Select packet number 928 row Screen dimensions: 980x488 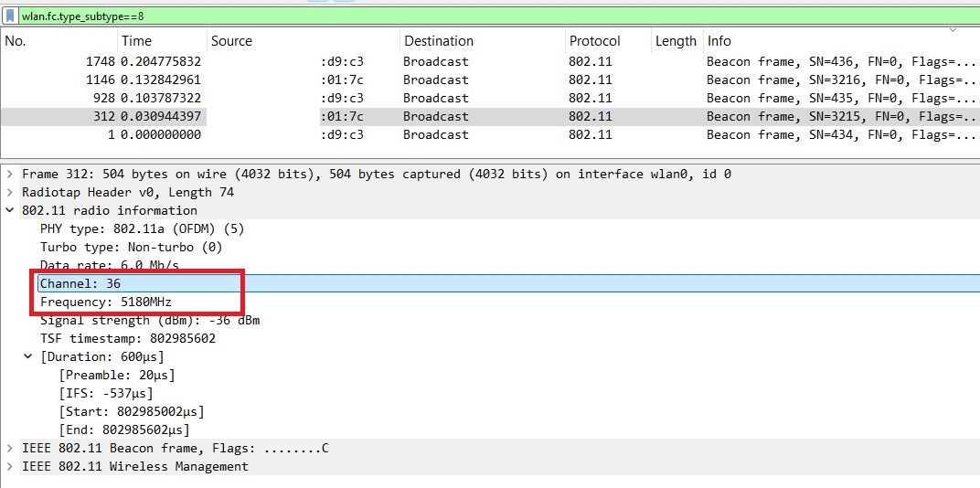coord(490,98)
